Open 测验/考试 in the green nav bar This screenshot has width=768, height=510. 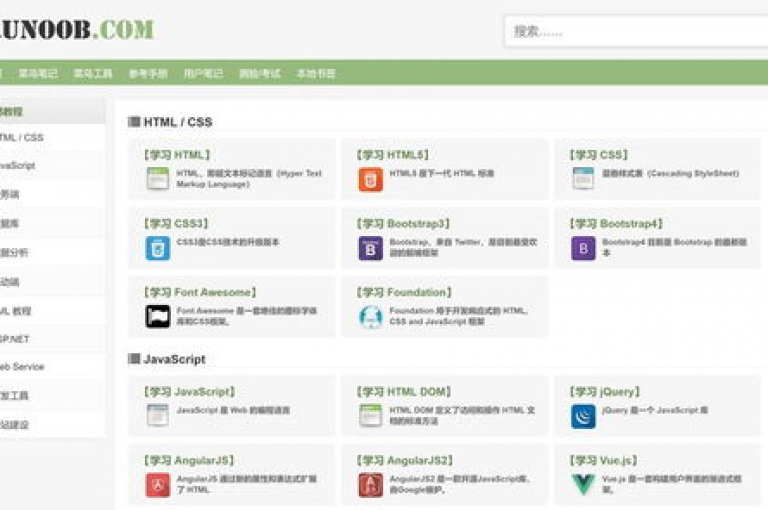tap(259, 73)
